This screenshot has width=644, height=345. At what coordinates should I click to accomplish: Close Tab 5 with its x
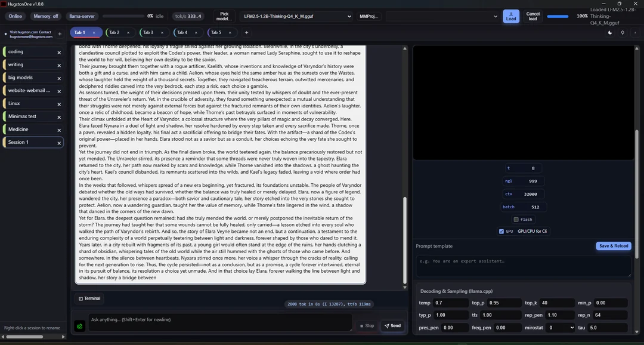230,32
